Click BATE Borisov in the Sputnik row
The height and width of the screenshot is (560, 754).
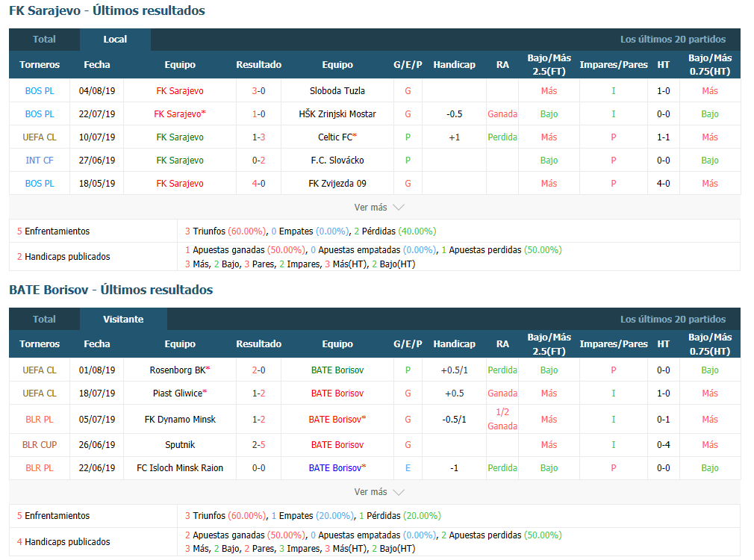[337, 444]
